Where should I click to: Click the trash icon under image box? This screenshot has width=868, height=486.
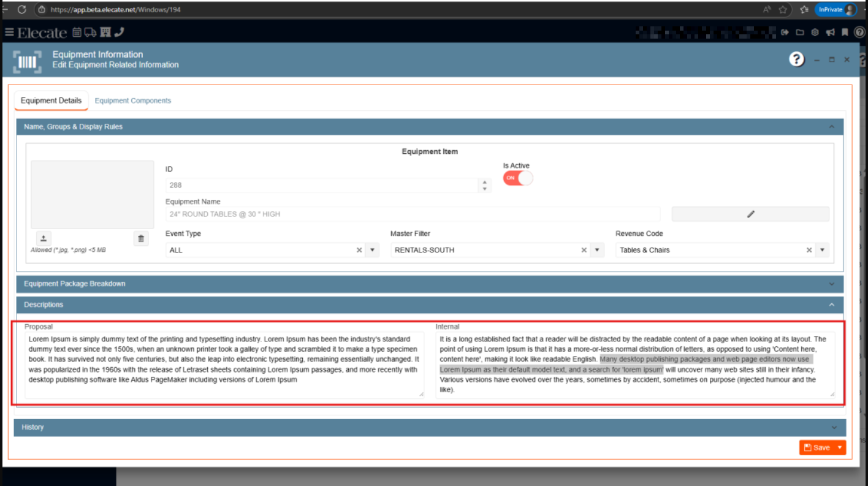pyautogui.click(x=141, y=238)
